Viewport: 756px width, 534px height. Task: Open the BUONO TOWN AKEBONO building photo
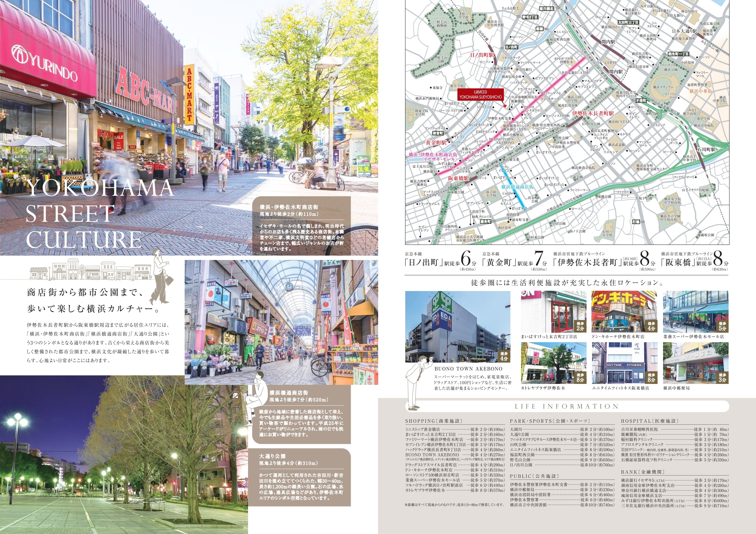click(458, 326)
